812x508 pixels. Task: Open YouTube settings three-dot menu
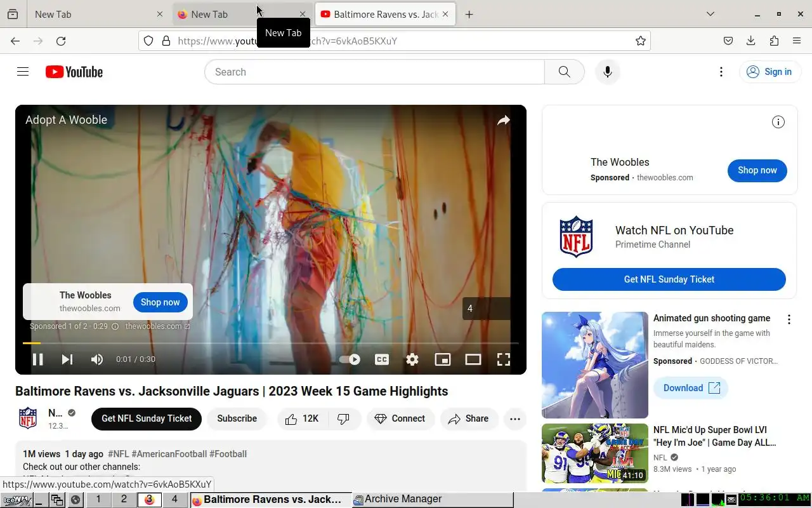tap(721, 72)
